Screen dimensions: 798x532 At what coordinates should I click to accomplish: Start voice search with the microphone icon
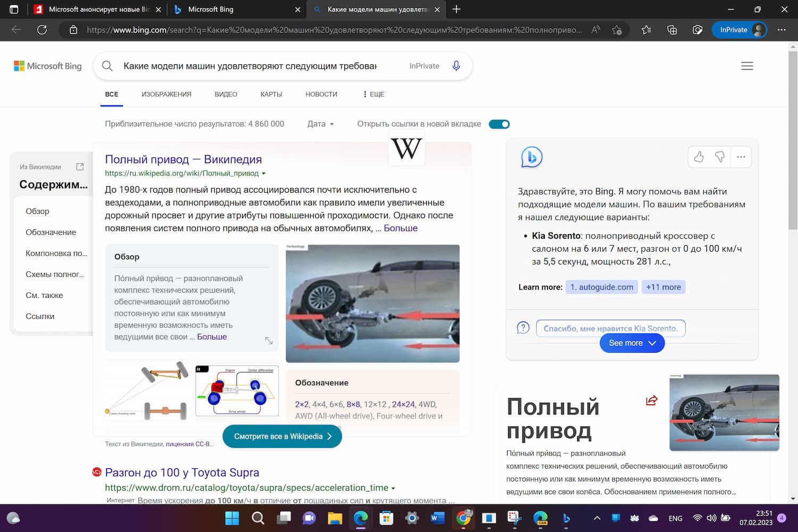click(456, 66)
